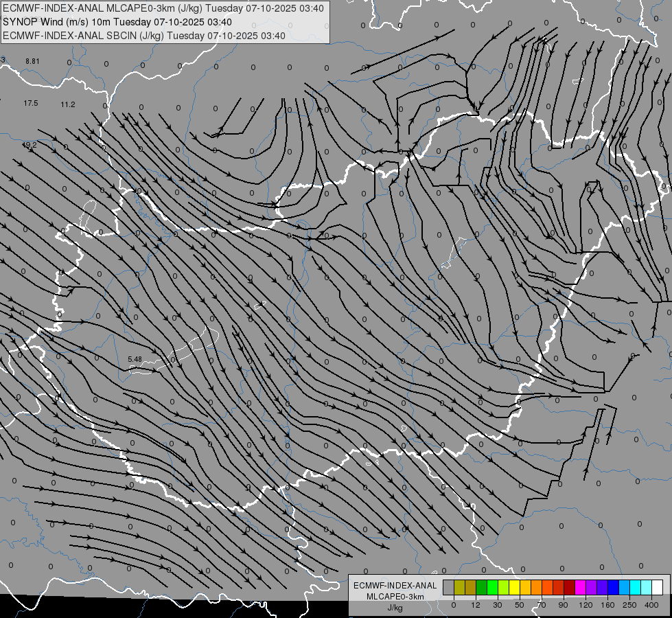Click the J/kg unit label in legend
This screenshot has height=618, width=672.
pos(395,608)
